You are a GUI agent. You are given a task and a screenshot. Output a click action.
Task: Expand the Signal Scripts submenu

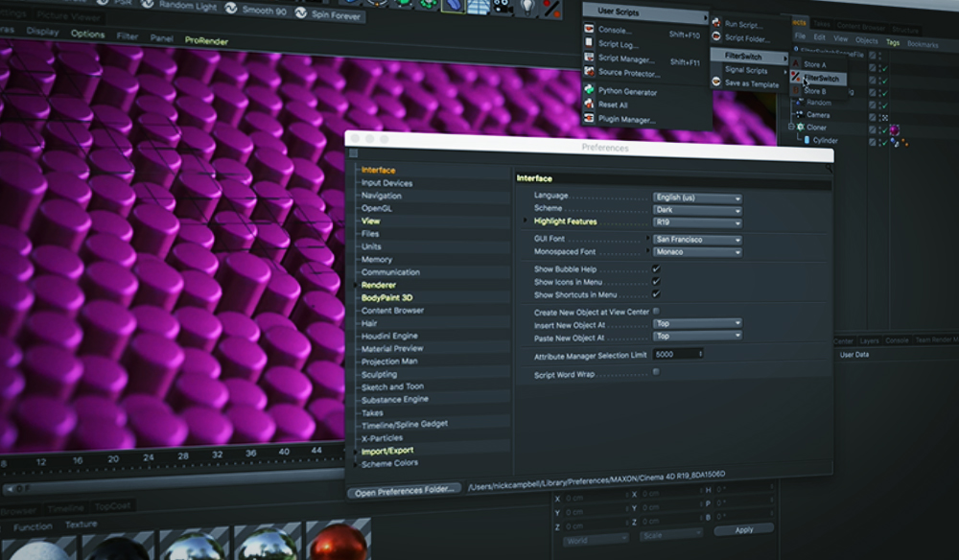pyautogui.click(x=749, y=70)
